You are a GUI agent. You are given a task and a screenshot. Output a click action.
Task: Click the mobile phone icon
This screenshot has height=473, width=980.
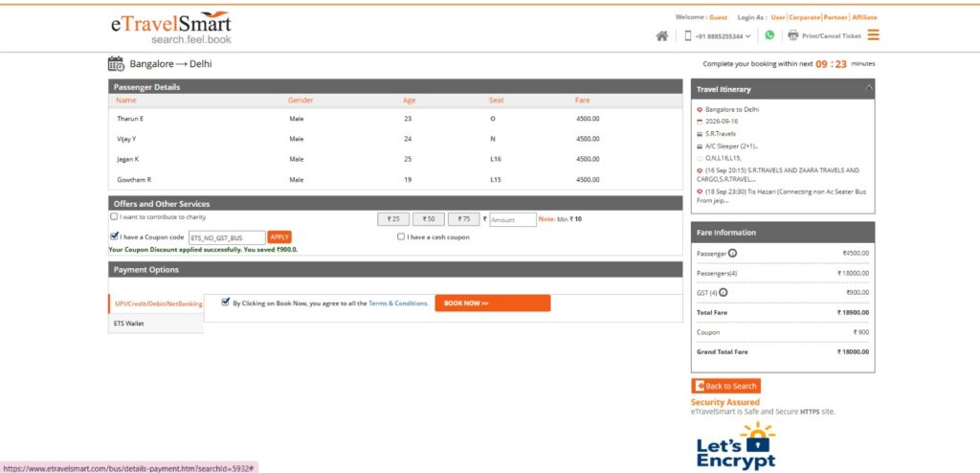point(688,36)
